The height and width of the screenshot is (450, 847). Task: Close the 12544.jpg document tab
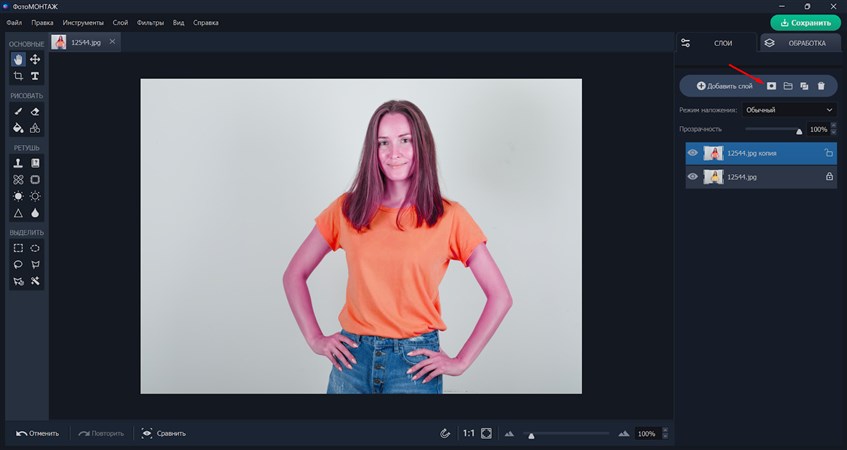(x=112, y=42)
